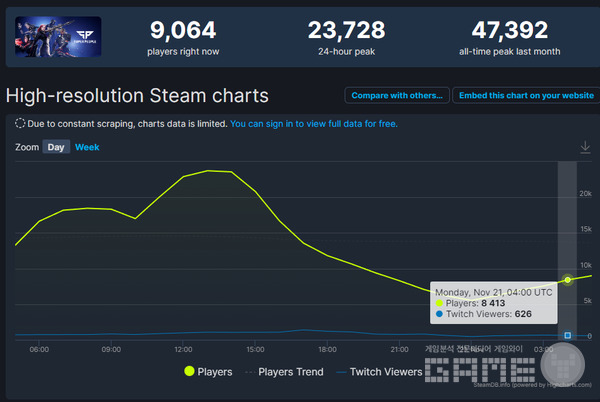Click the green Players legend dot
The image size is (600, 402).
tap(189, 372)
